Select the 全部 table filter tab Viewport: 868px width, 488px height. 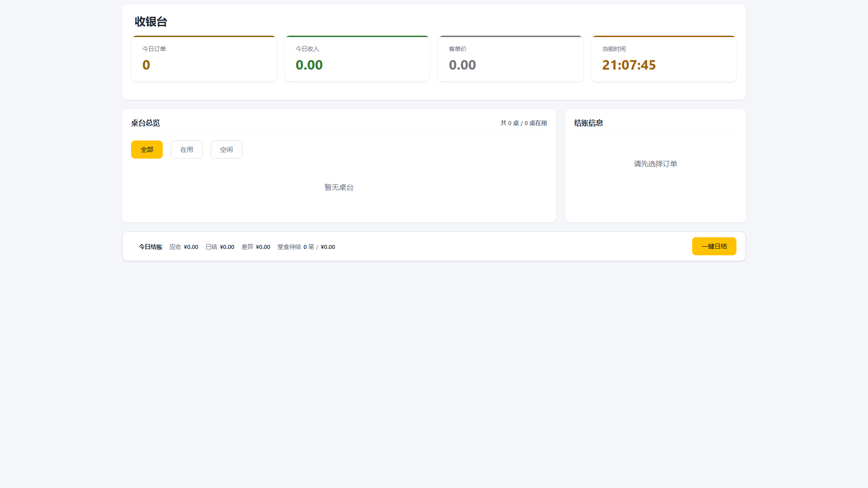point(147,150)
